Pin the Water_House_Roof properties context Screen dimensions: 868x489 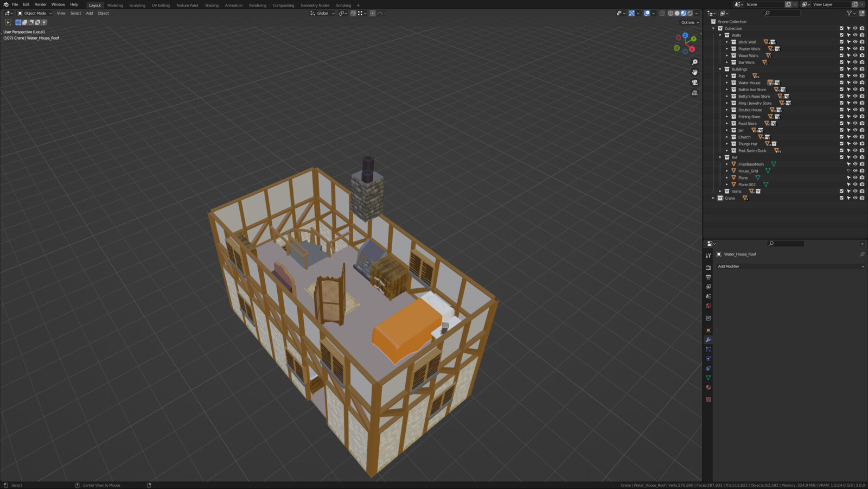[x=862, y=254]
